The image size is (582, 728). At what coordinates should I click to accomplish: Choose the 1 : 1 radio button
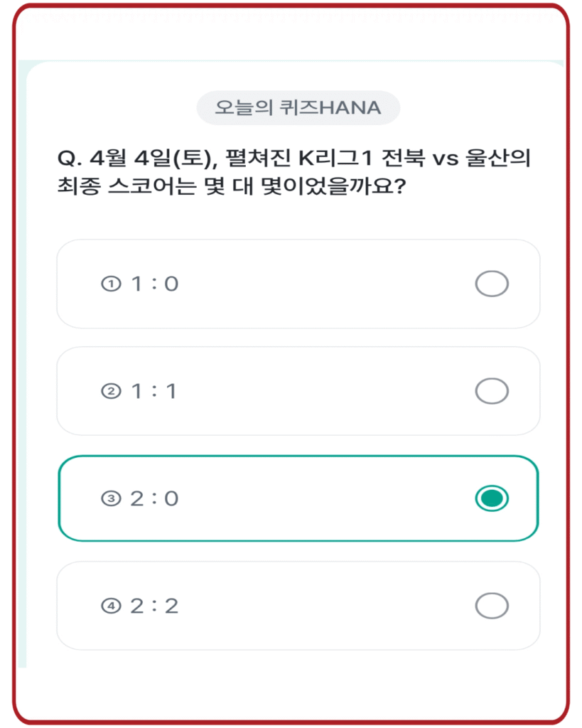(x=492, y=391)
